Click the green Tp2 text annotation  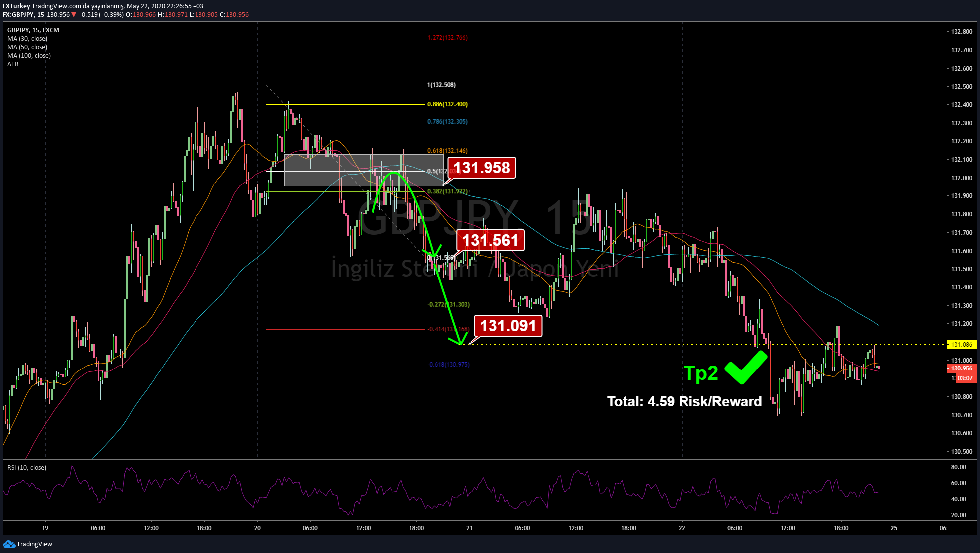pos(701,373)
